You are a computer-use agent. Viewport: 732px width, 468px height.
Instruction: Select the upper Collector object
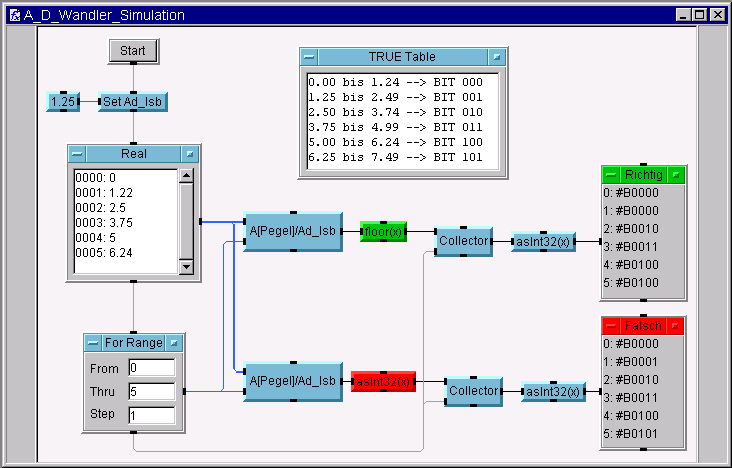click(464, 241)
